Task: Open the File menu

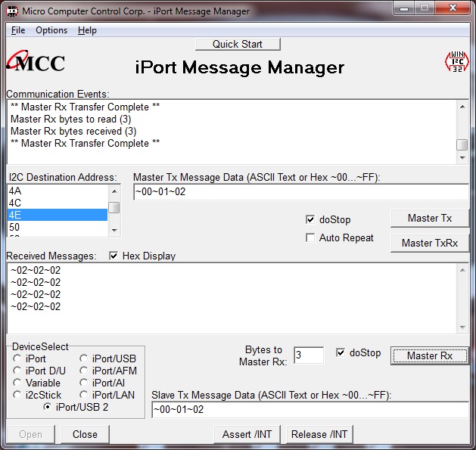Action: pyautogui.click(x=18, y=30)
